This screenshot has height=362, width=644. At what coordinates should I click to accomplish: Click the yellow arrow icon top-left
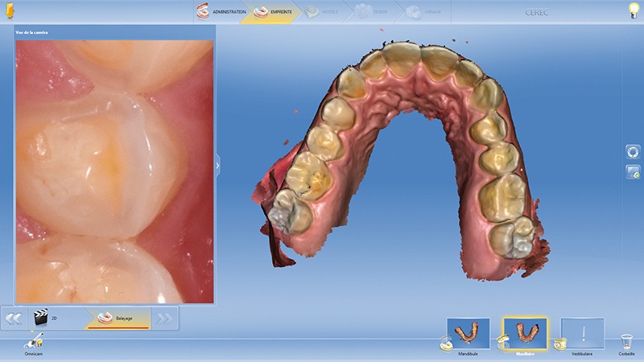click(x=10, y=11)
